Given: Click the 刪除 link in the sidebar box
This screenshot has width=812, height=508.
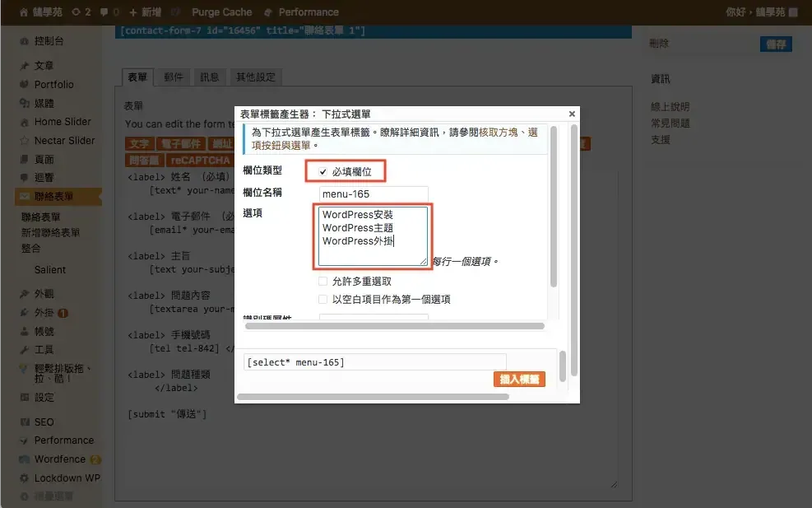Looking at the screenshot, I should point(659,44).
